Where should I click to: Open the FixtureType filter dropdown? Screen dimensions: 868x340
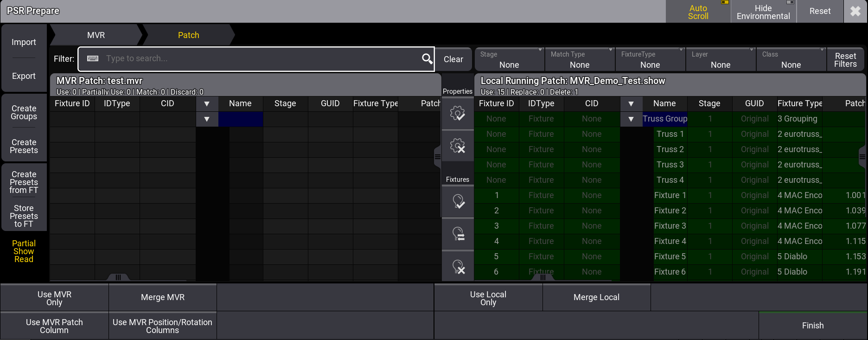(650, 59)
